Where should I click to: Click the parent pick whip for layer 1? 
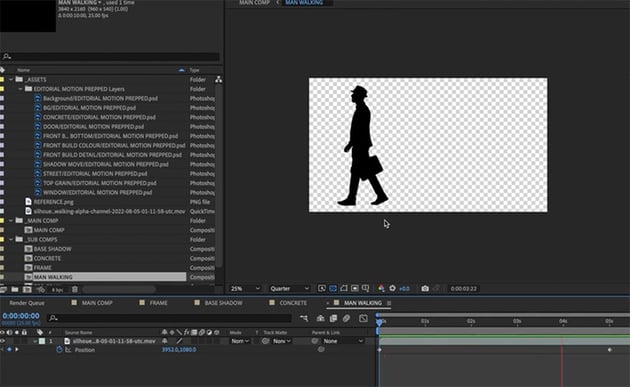(x=315, y=341)
